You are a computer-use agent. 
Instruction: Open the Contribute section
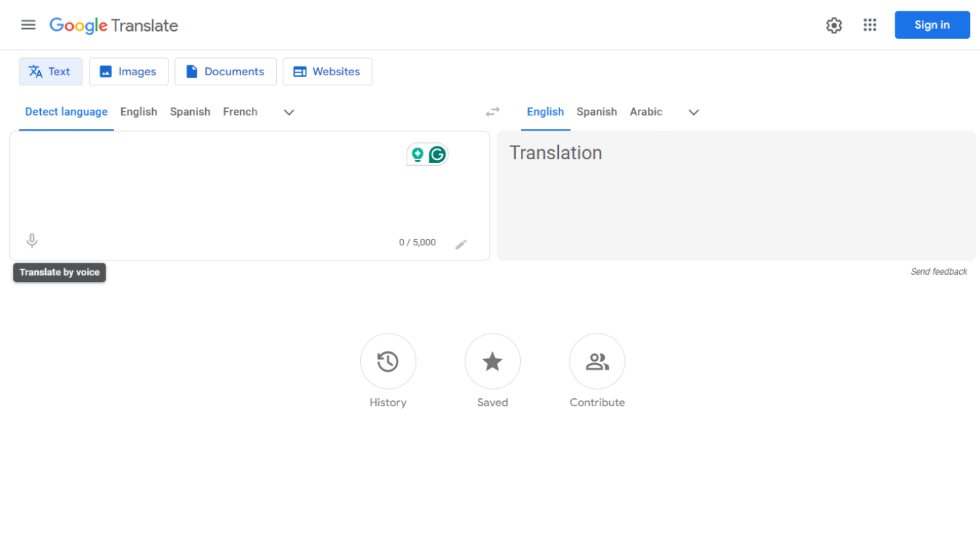click(597, 361)
